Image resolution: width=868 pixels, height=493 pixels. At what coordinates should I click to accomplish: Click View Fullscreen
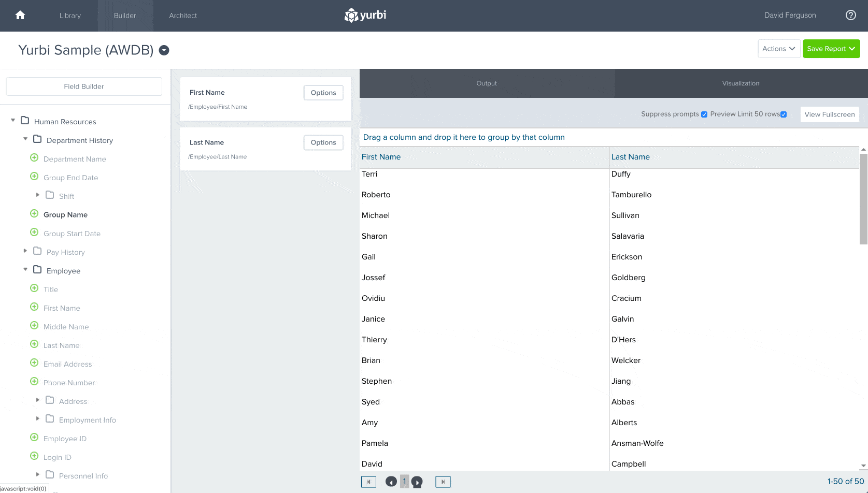coord(830,114)
